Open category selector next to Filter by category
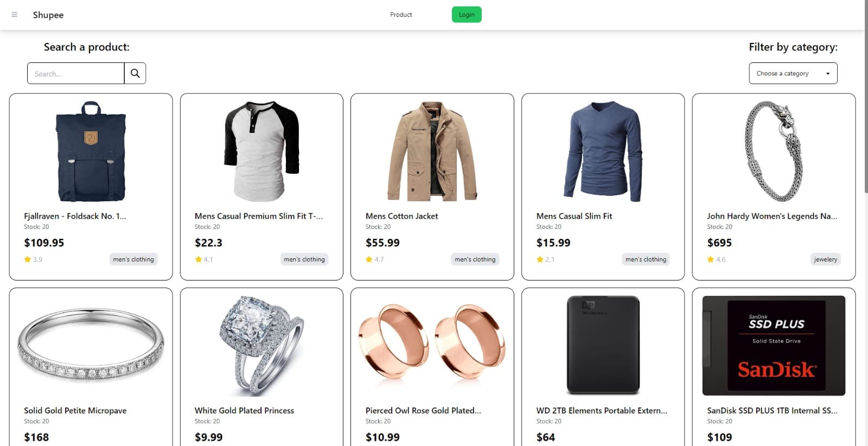The image size is (868, 446). (793, 73)
